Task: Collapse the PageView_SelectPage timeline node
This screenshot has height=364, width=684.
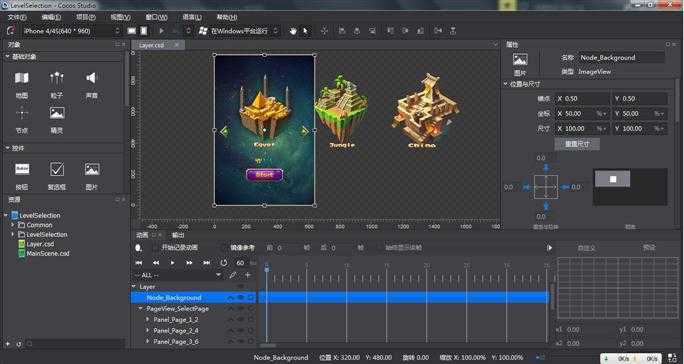Action: coord(141,309)
